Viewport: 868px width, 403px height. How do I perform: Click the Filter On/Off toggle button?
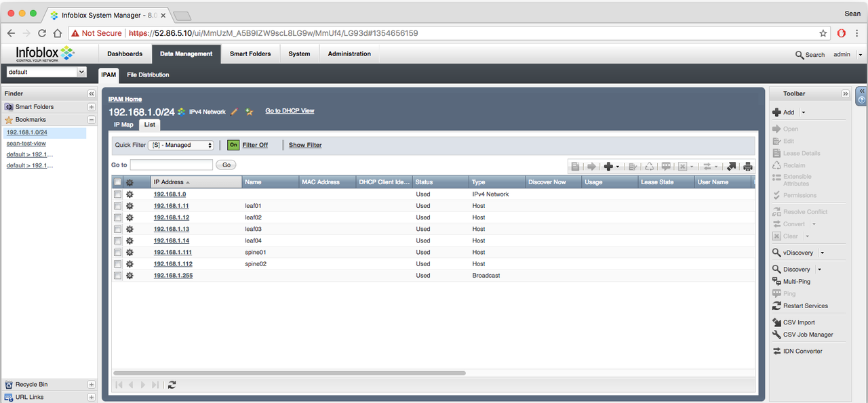[233, 145]
